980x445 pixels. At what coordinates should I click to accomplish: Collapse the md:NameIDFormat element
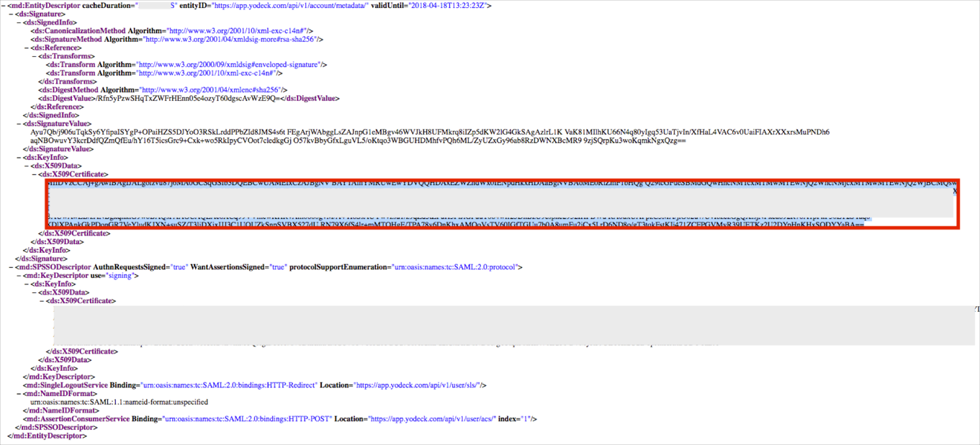click(x=19, y=394)
